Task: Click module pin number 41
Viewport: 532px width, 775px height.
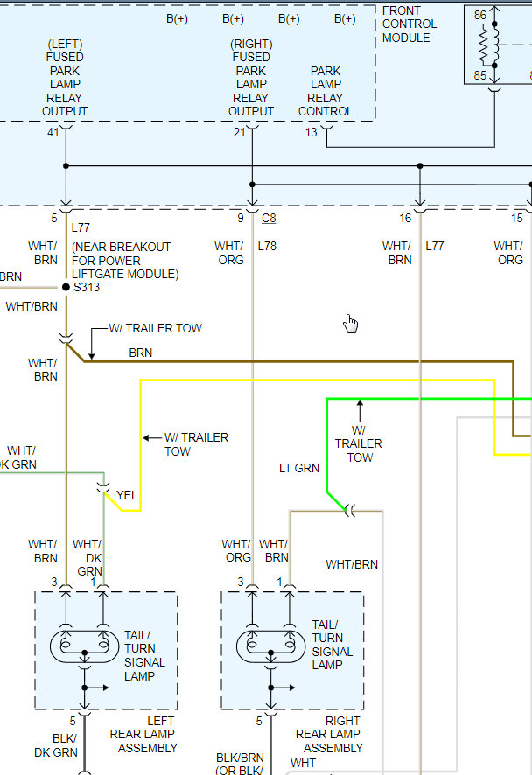Action: tap(52, 132)
